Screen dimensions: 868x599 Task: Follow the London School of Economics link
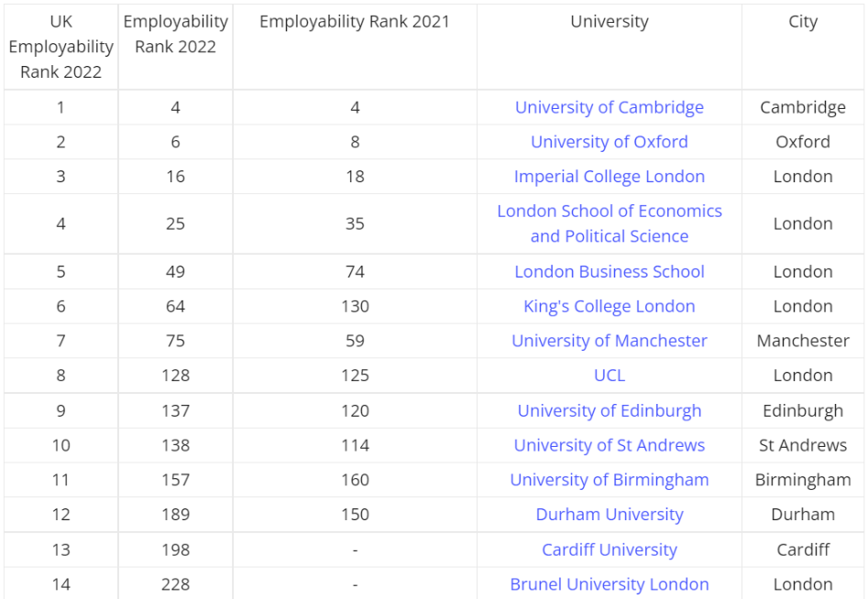coord(609,212)
